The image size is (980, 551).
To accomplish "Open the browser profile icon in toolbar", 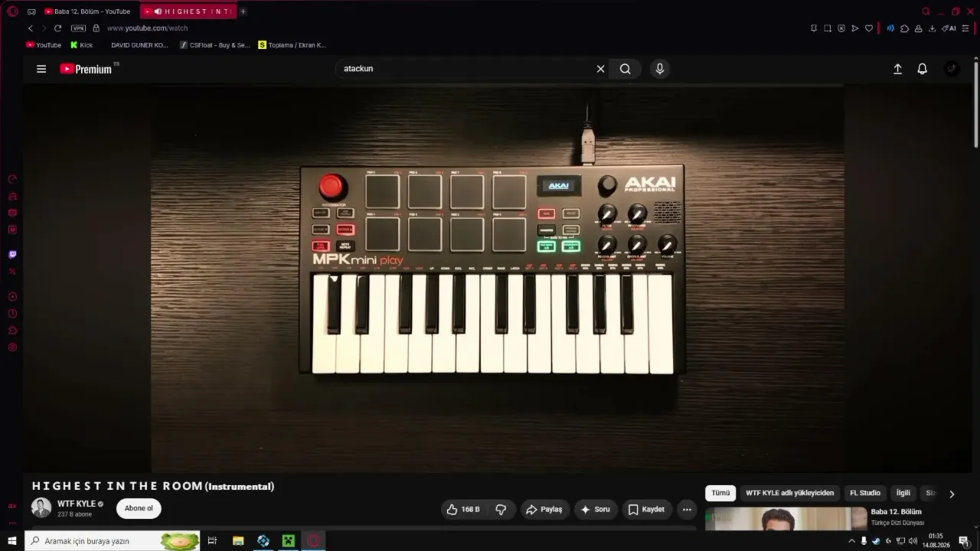I will click(x=918, y=28).
